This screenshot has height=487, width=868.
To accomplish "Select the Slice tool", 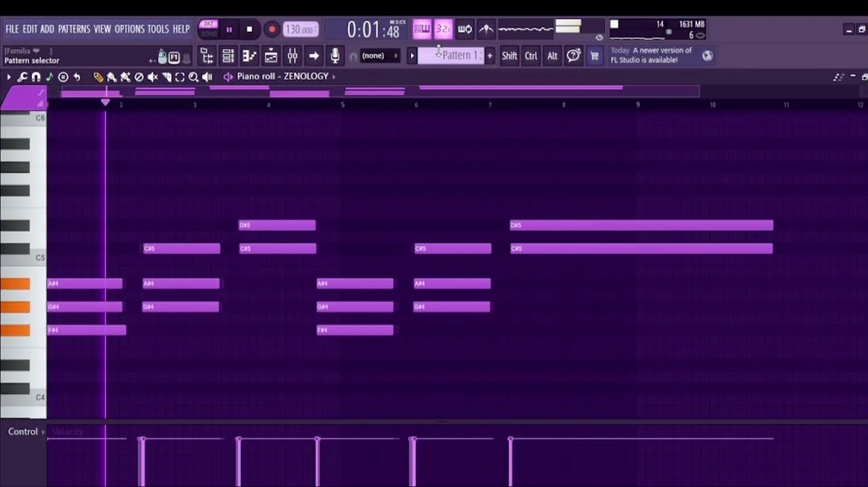I will [x=166, y=77].
